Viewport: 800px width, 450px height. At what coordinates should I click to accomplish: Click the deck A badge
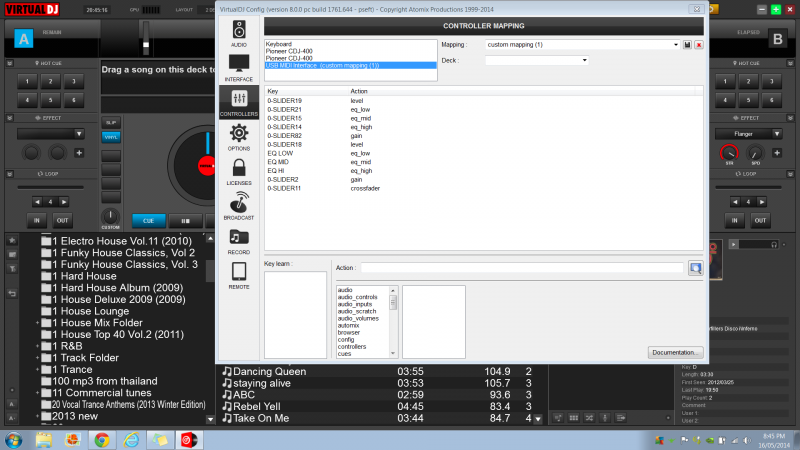[23, 39]
